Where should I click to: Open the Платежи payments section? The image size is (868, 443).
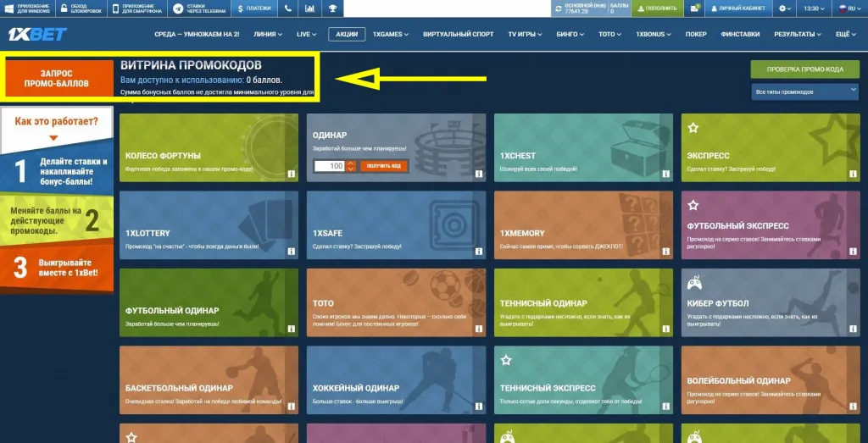[x=254, y=8]
